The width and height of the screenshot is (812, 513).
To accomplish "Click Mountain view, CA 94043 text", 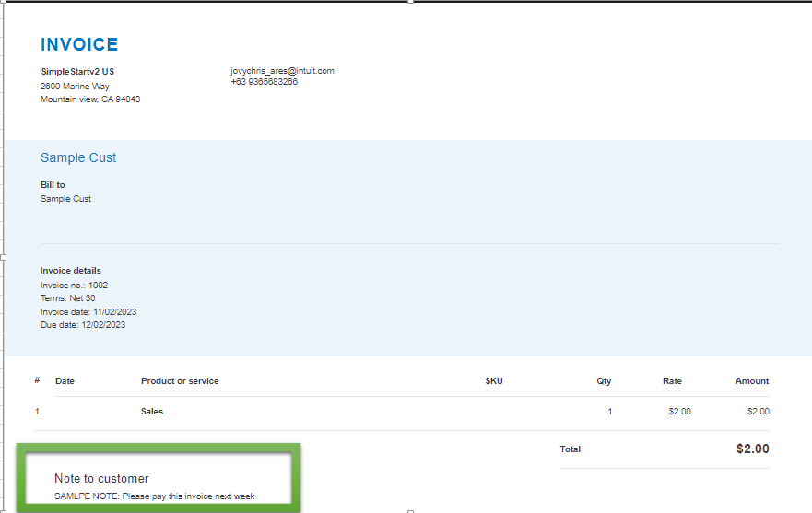I will pos(90,99).
